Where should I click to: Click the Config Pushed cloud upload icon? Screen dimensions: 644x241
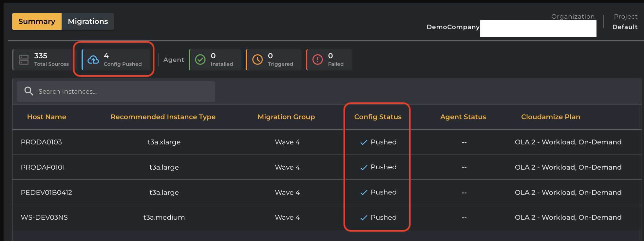point(93,60)
